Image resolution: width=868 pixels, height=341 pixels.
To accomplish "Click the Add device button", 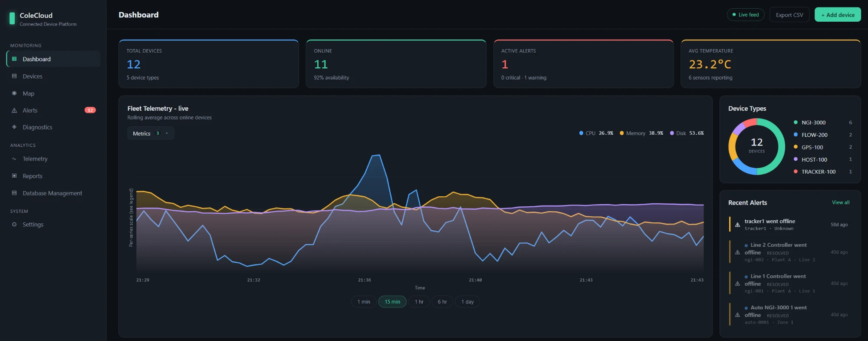I will (x=838, y=15).
